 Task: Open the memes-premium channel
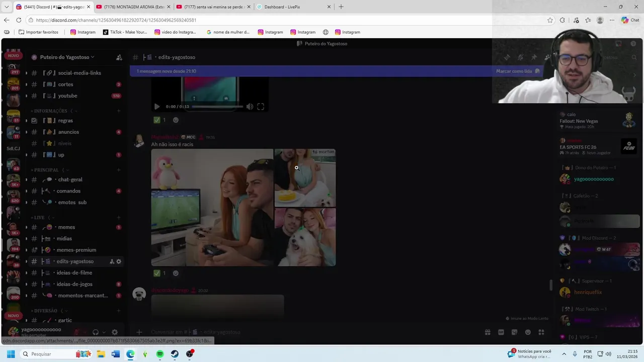pos(75,250)
